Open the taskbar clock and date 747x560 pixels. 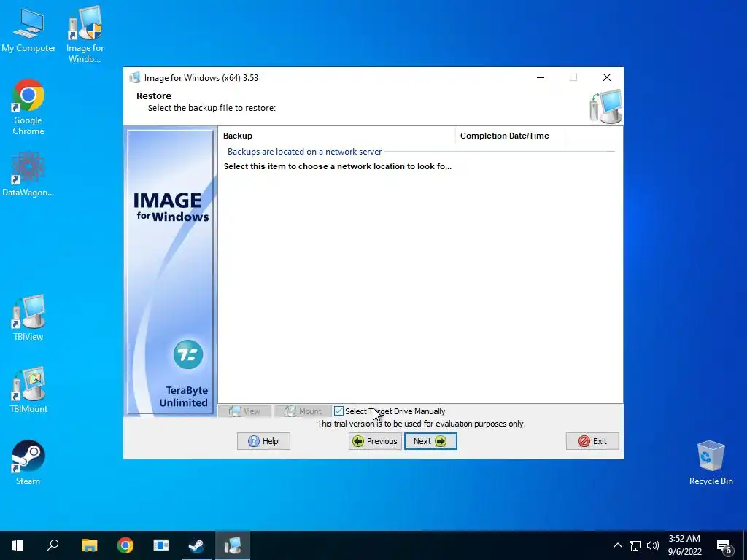[684, 545]
